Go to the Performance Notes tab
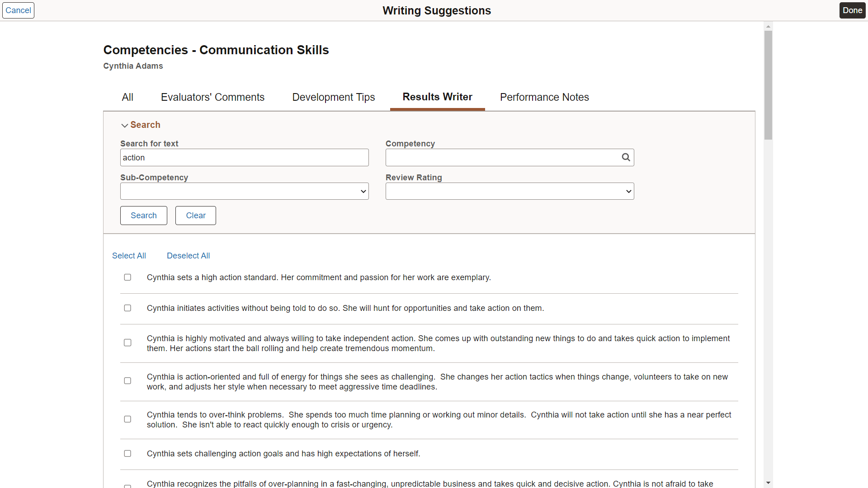868x488 pixels. (544, 97)
